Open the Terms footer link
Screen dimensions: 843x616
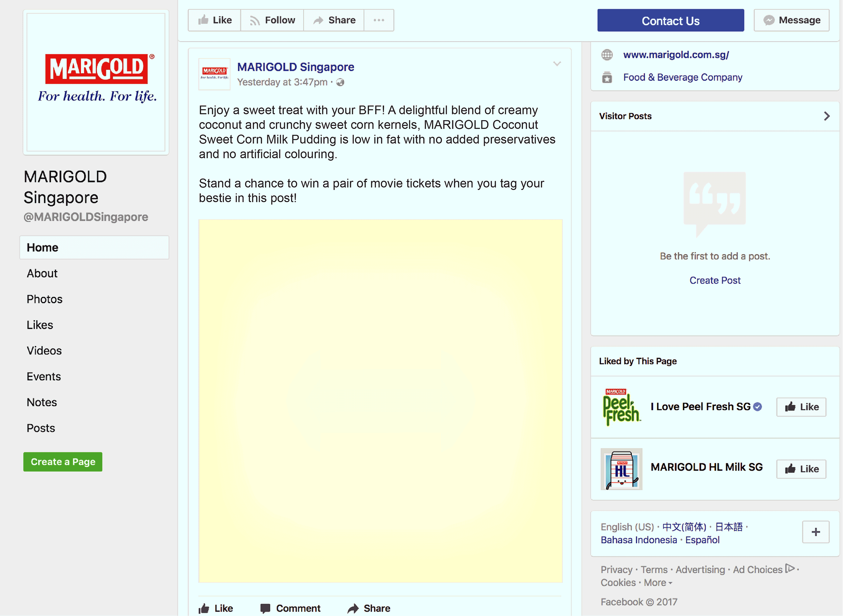click(654, 570)
